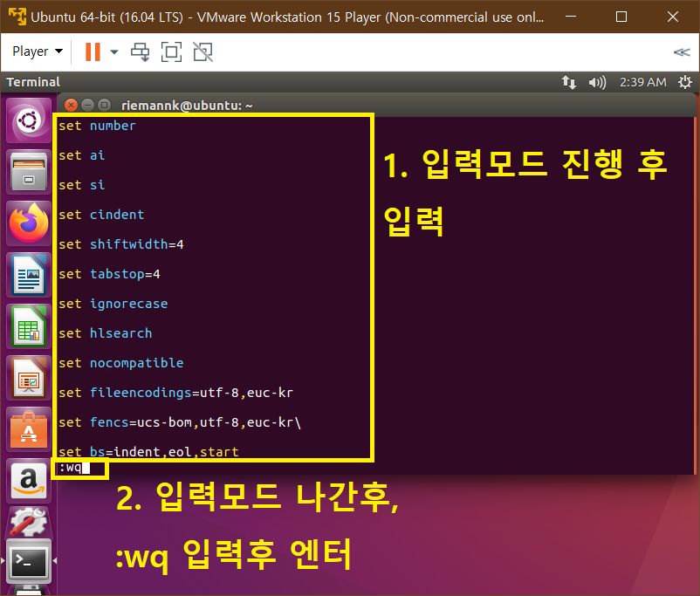700x596 pixels.
Task: Click the 'set number' line
Action: click(x=97, y=126)
